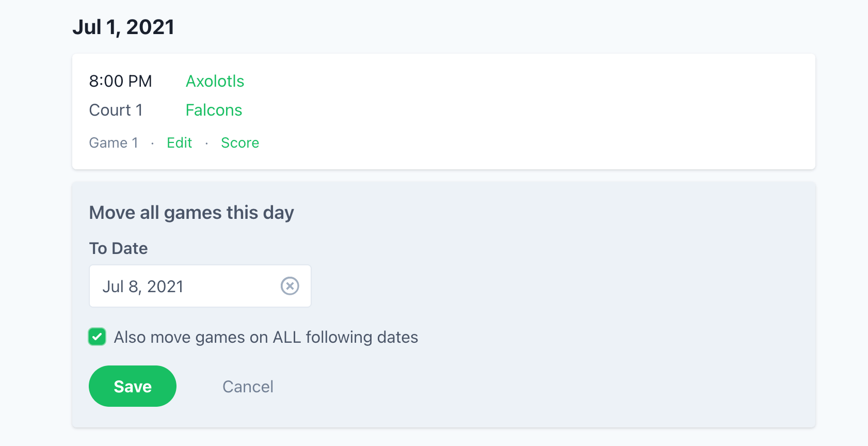Focus the To Date input showing Jul 8, 2021
This screenshot has height=446, width=868.
181,286
